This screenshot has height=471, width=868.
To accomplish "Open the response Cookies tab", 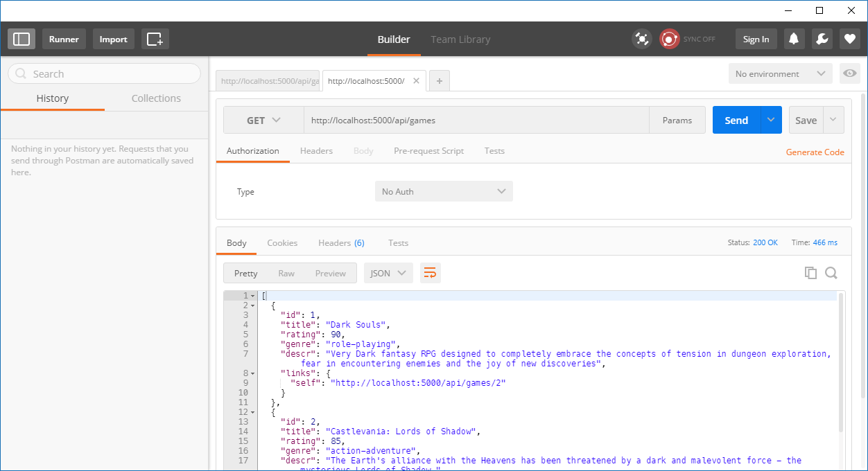I will click(282, 242).
